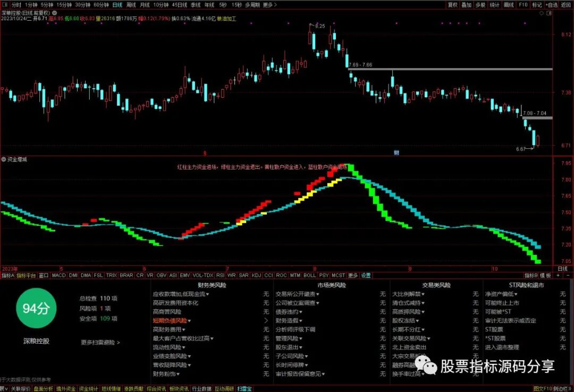Screen dimensions: 574x392
Task: Switch to 分时 intraday view
Action: (16, 5)
